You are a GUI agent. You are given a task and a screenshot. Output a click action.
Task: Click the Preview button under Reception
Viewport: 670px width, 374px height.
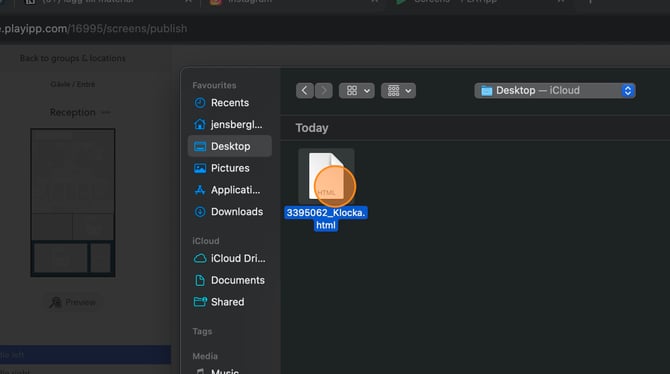[73, 303]
